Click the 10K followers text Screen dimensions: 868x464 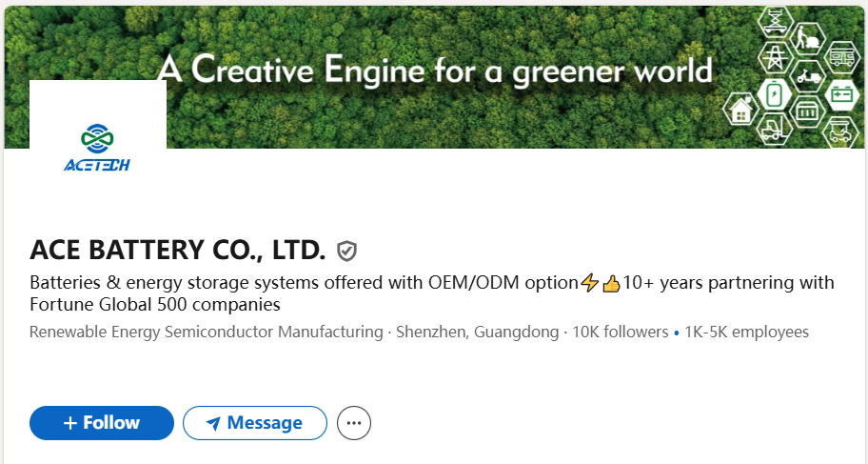pyautogui.click(x=620, y=333)
